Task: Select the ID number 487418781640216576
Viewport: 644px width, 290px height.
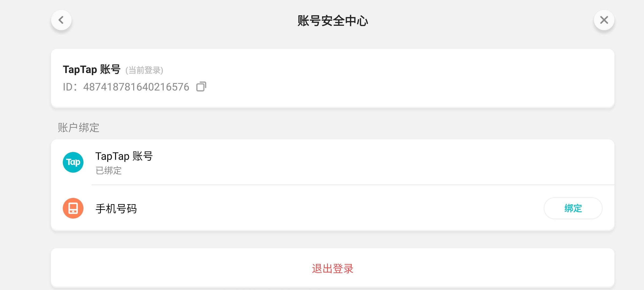Action: [136, 87]
